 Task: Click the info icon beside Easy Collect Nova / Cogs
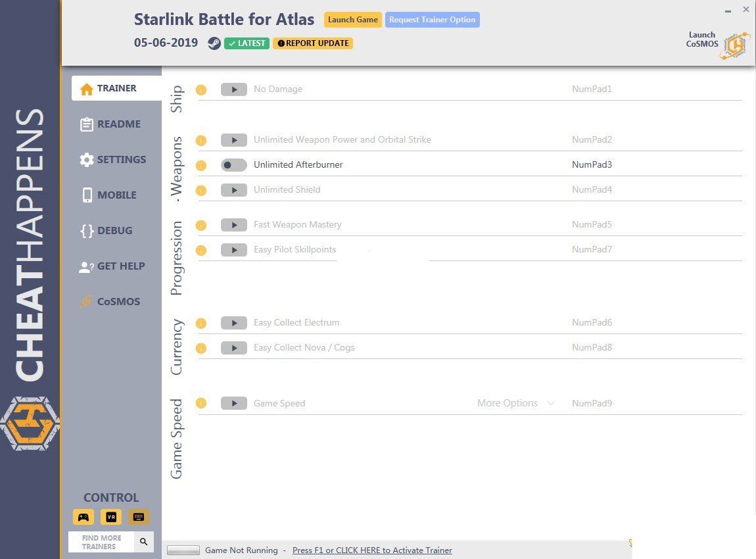(x=201, y=349)
